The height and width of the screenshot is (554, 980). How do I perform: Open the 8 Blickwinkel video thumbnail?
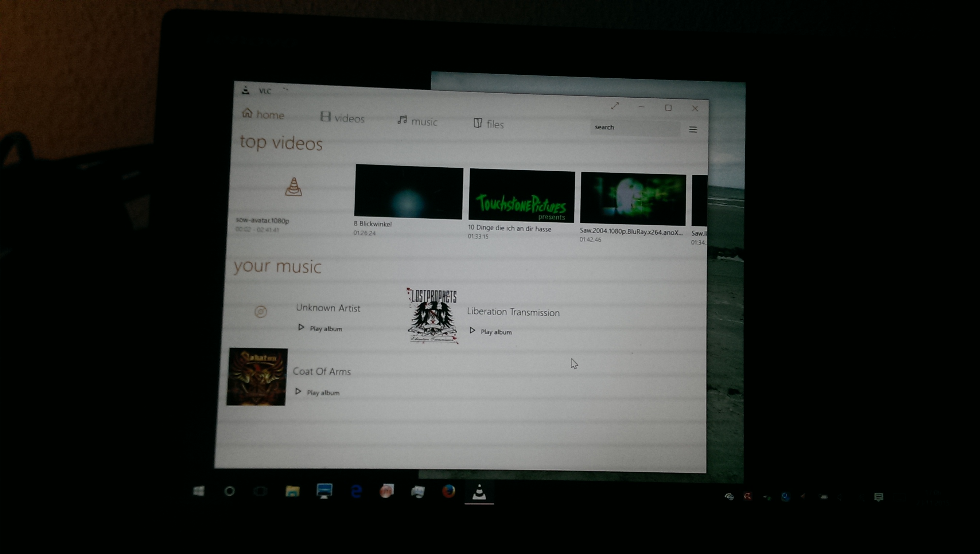[x=408, y=192]
